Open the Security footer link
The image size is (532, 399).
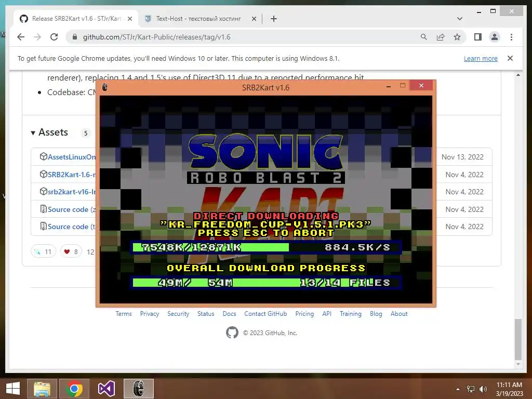(178, 314)
